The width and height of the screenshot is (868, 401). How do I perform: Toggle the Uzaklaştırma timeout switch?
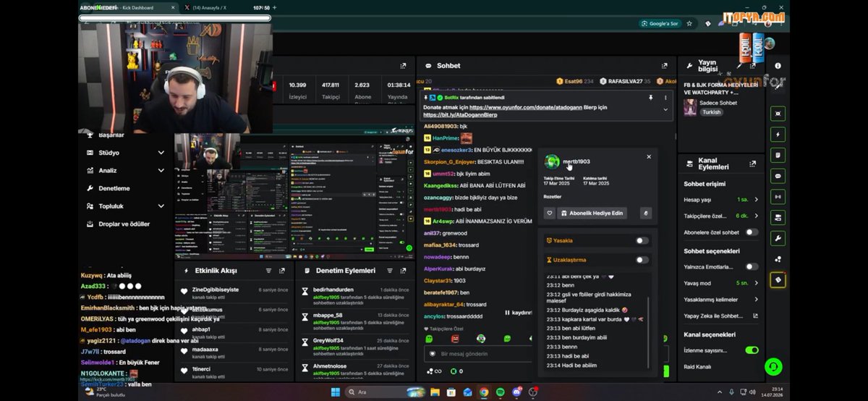pyautogui.click(x=642, y=260)
